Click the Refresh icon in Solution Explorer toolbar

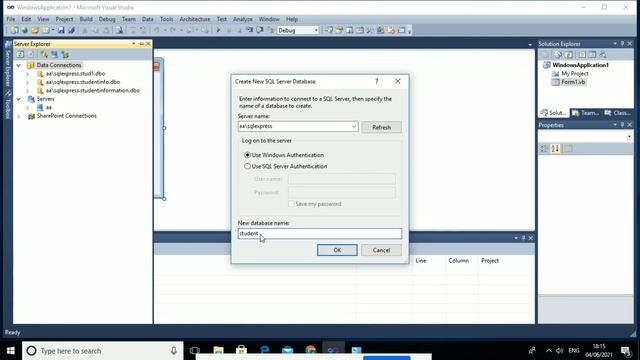click(569, 54)
